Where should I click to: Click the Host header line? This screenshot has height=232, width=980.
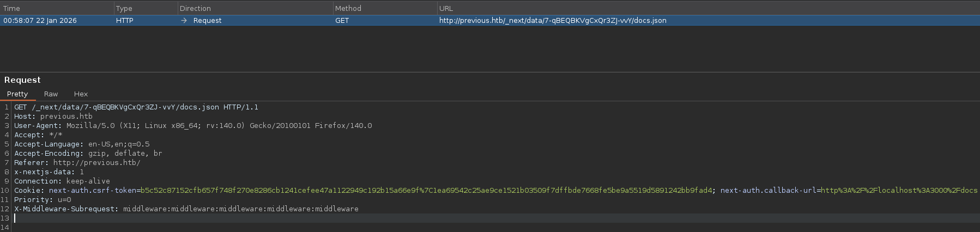pyautogui.click(x=53, y=117)
